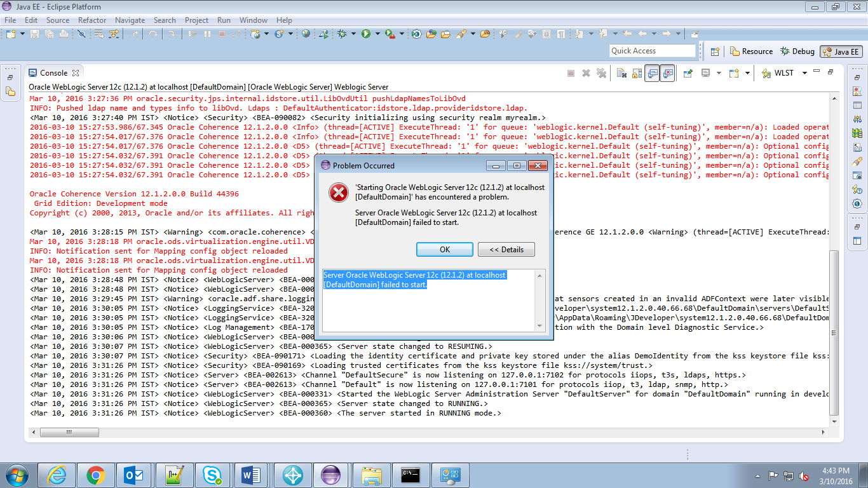Click the Save icon in toolbar

click(x=34, y=34)
